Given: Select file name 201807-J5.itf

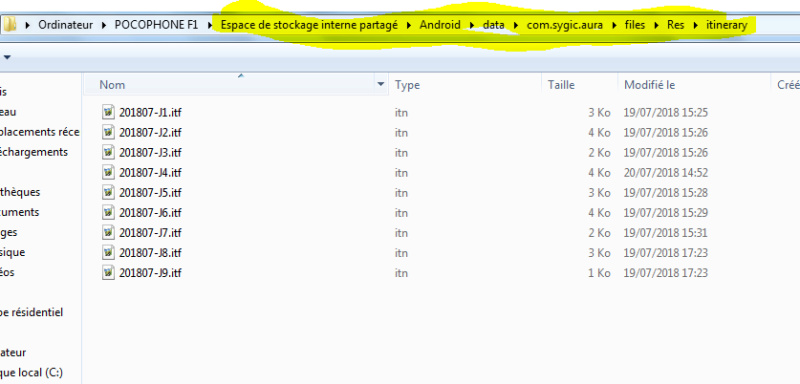Looking at the screenshot, I should pyautogui.click(x=151, y=193).
